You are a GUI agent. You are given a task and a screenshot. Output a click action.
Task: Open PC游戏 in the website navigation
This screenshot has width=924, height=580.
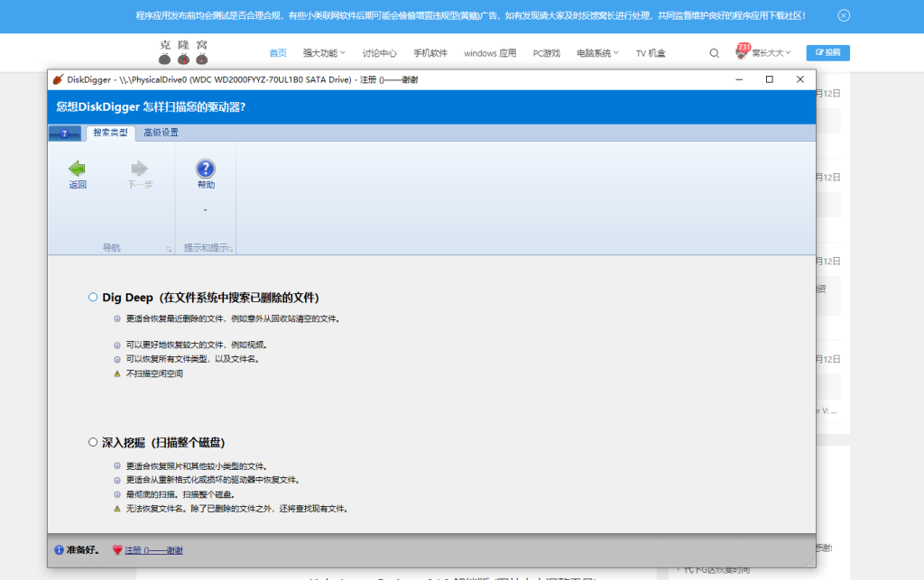(x=546, y=53)
